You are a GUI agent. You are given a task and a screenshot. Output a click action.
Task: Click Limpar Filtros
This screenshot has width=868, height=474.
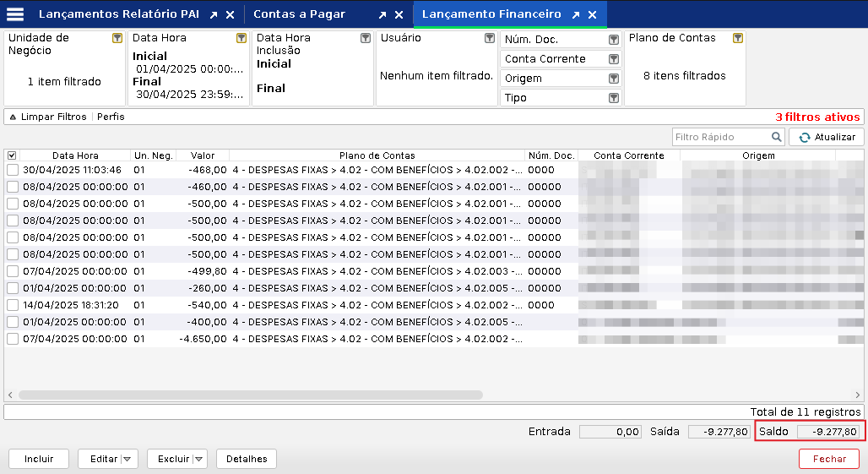tap(54, 117)
